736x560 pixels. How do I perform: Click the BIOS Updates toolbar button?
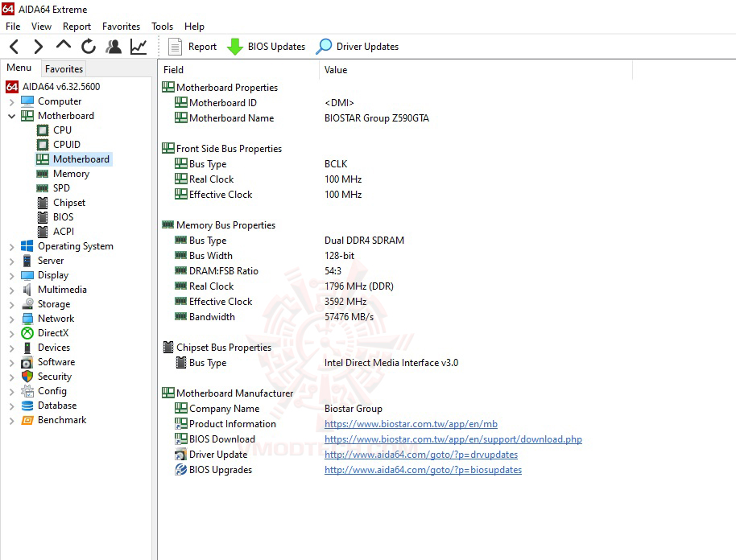266,47
